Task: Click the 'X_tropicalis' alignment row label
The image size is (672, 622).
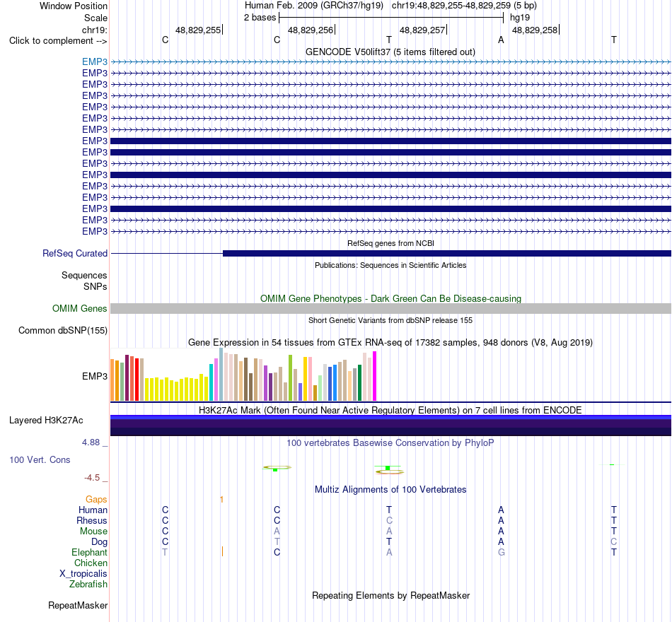Action: [x=83, y=574]
